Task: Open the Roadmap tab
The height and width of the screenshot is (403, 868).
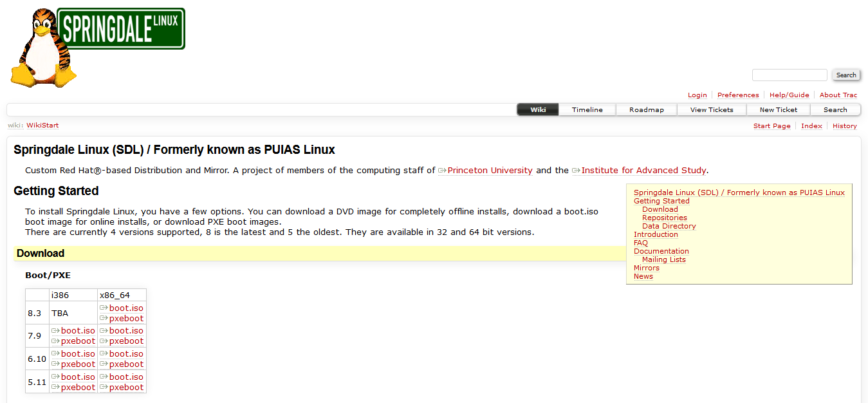Action: coord(646,109)
